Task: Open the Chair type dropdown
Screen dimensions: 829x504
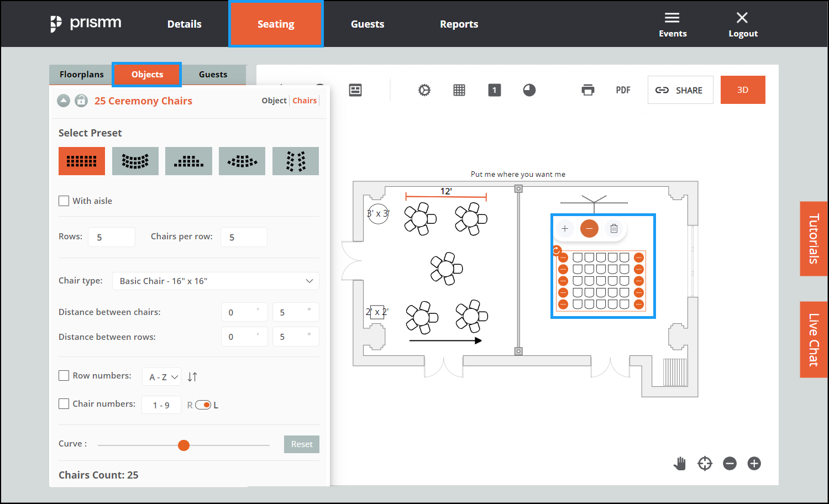Action: 216,281
